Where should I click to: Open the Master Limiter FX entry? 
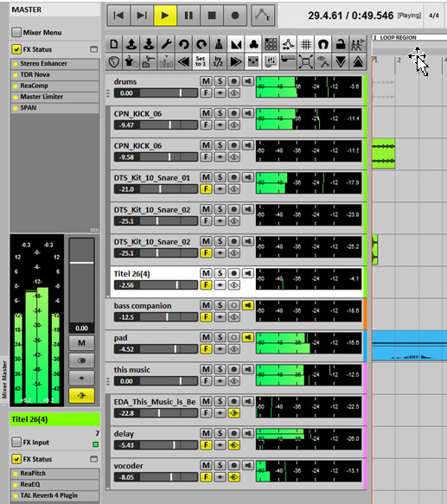[54, 97]
